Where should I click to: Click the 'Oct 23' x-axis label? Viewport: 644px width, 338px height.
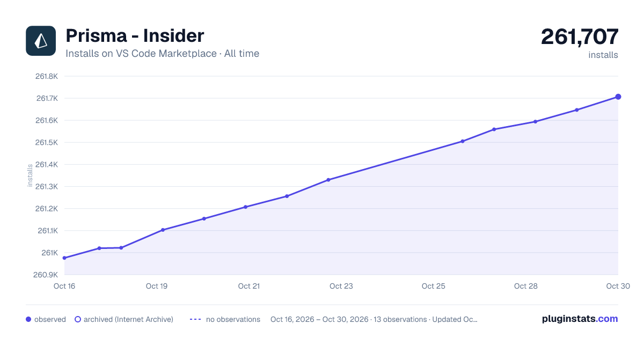coord(341,286)
